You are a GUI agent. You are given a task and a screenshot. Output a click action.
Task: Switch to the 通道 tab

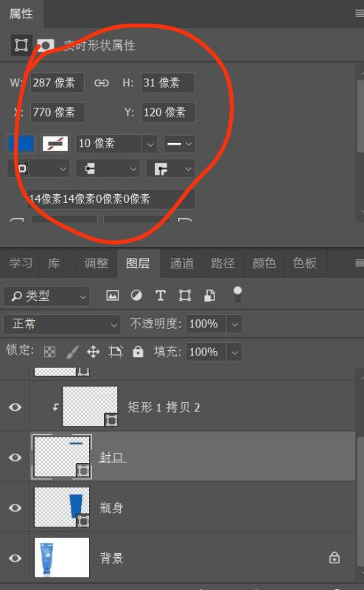pyautogui.click(x=181, y=263)
